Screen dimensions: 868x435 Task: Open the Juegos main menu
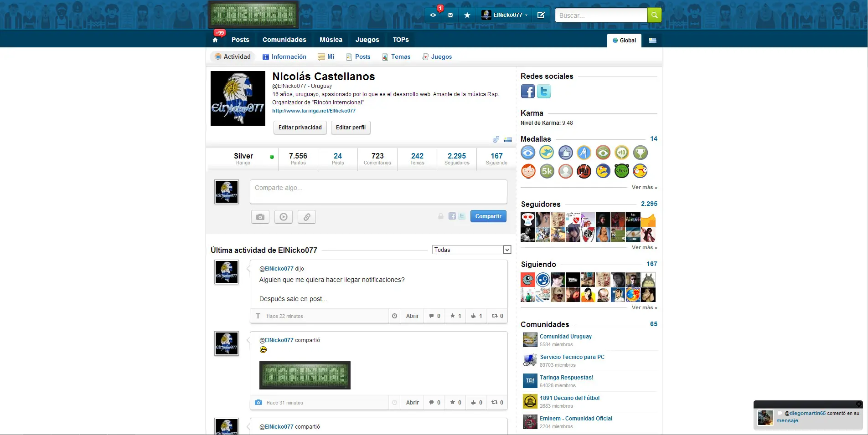tap(367, 40)
